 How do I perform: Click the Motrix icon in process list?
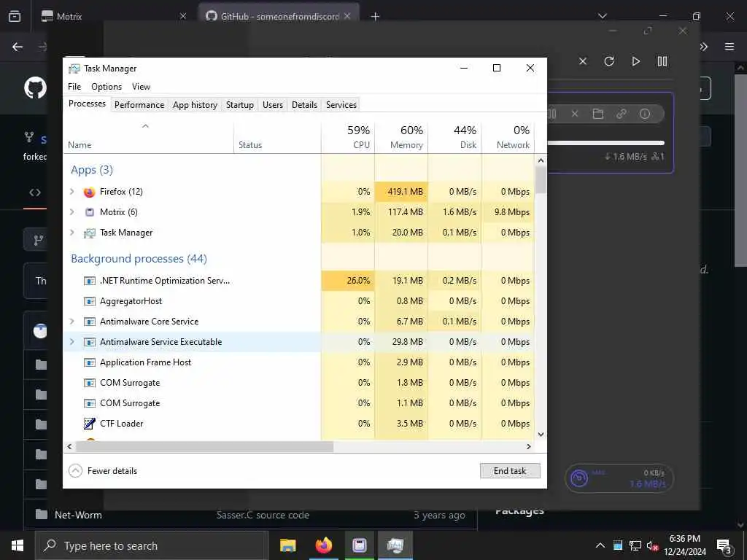[x=89, y=212]
